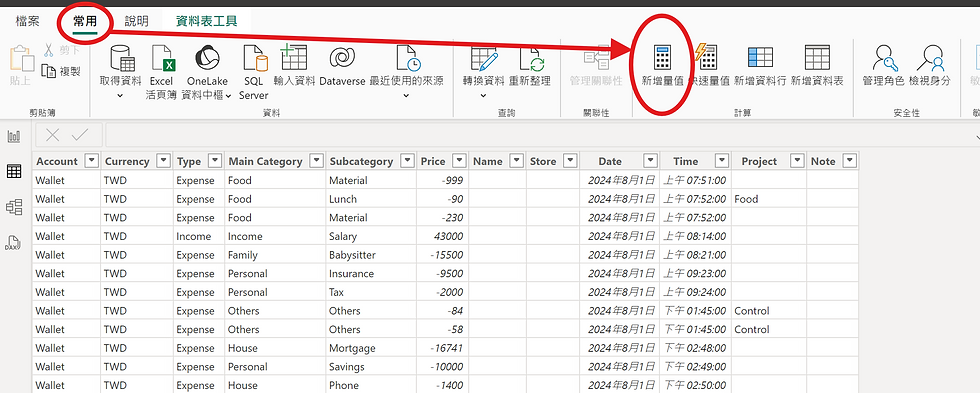Open the 取得資料 (Get data) icon
Screen dimensions: 980x393
click(121, 58)
